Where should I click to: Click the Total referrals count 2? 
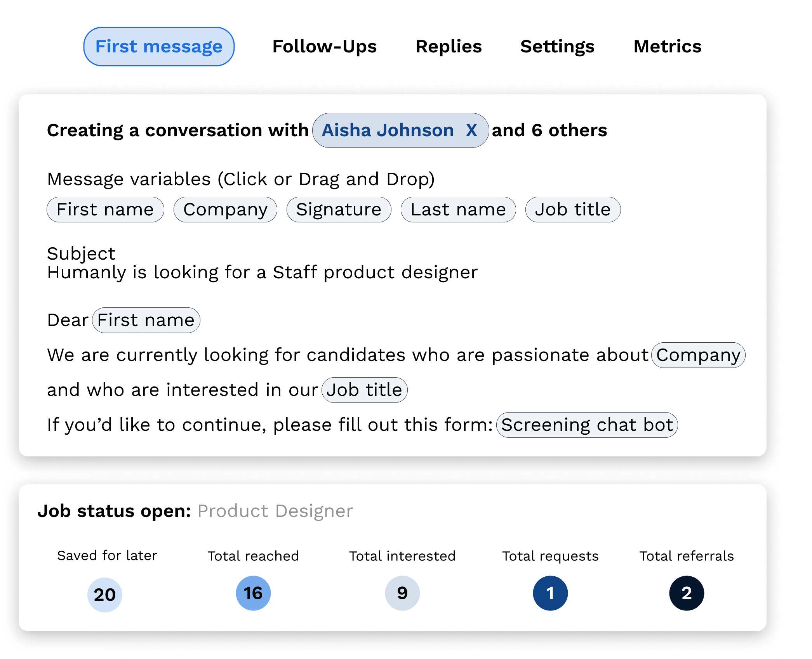point(687,593)
